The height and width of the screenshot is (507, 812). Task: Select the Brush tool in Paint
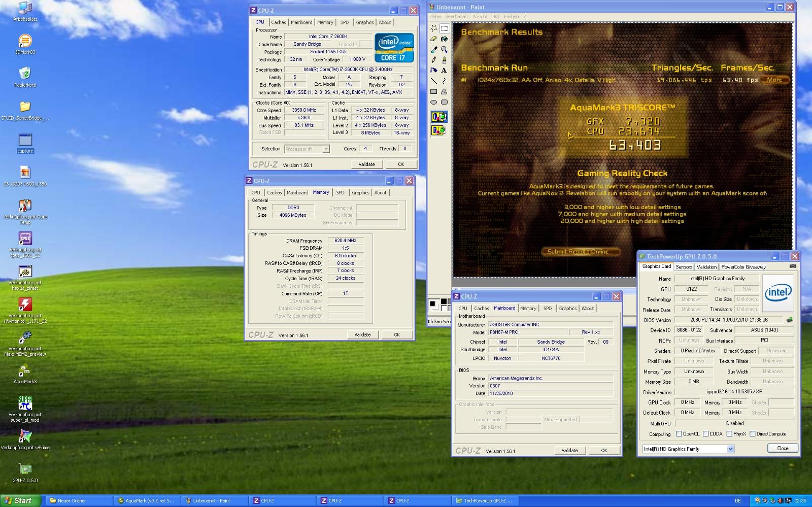coord(444,60)
